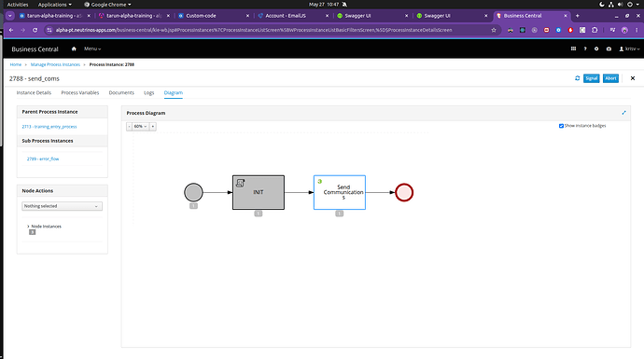Open the Activities overview

(18, 5)
